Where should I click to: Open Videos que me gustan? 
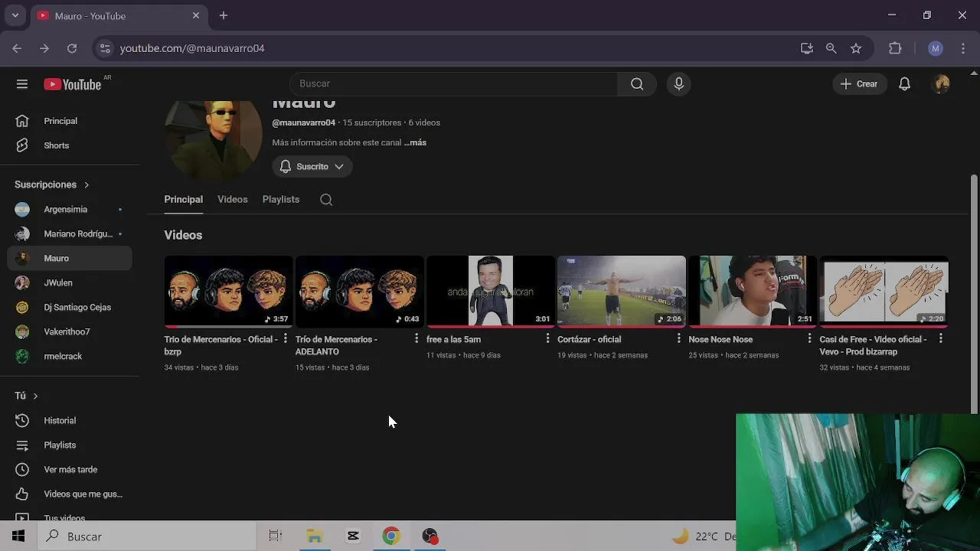pos(70,494)
